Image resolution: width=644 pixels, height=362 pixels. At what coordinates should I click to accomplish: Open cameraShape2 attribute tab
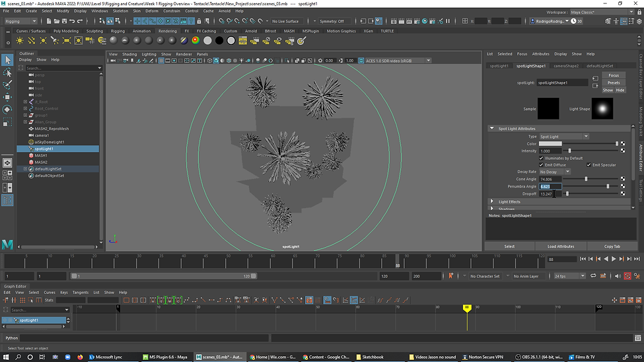click(x=566, y=66)
